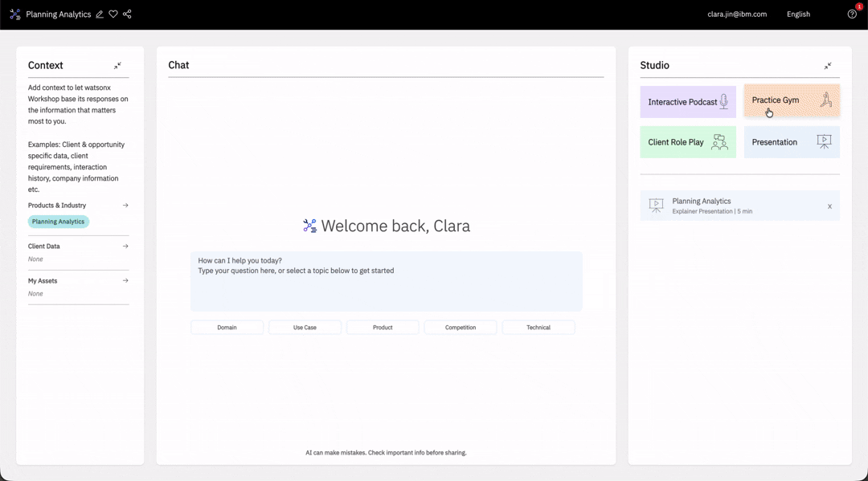
Task: Launch the Interactive Podcast card
Action: tap(688, 102)
